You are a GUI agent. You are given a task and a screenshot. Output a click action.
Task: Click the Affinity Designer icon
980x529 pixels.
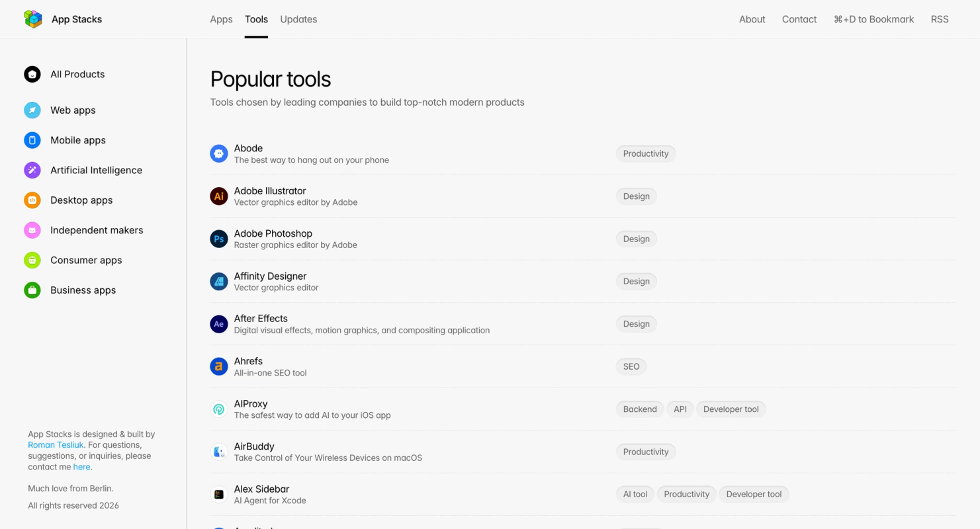219,282
